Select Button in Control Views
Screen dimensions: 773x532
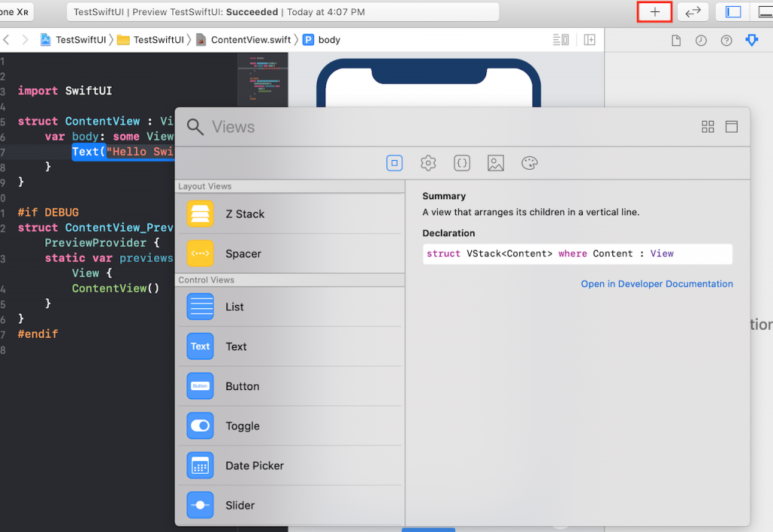[x=290, y=386]
